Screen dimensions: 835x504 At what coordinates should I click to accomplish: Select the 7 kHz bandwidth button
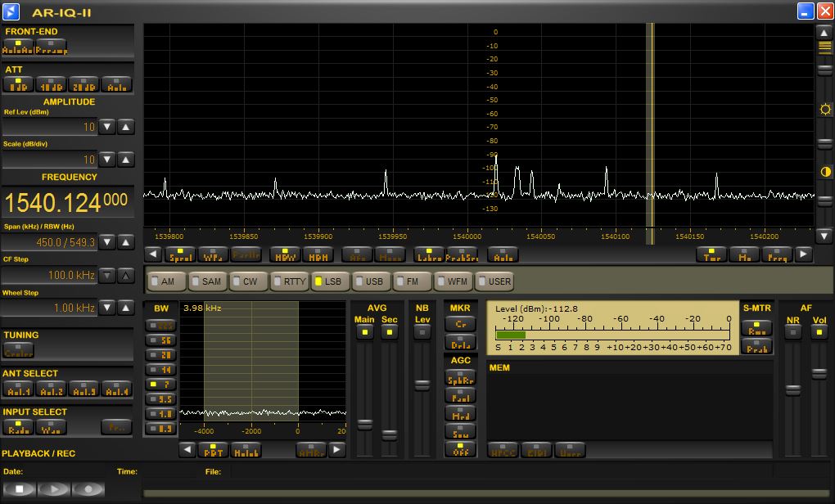[160, 385]
